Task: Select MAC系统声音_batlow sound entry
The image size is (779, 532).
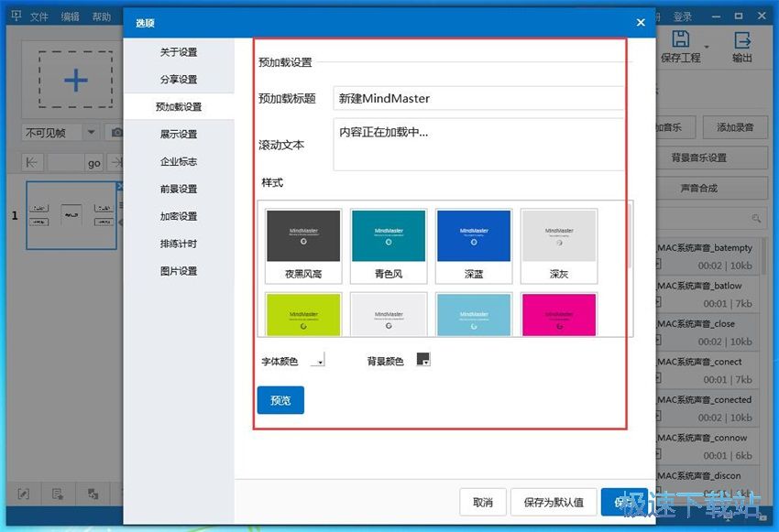Action: (707, 294)
